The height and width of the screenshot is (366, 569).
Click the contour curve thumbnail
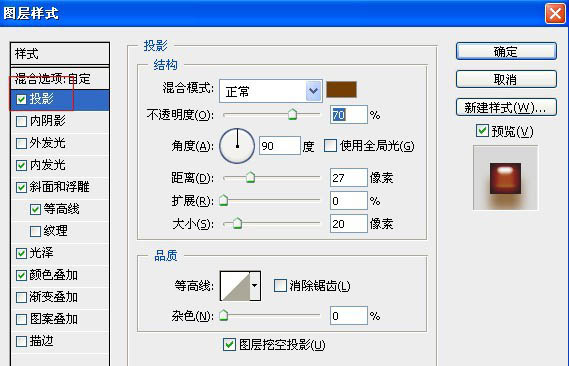coord(235,286)
